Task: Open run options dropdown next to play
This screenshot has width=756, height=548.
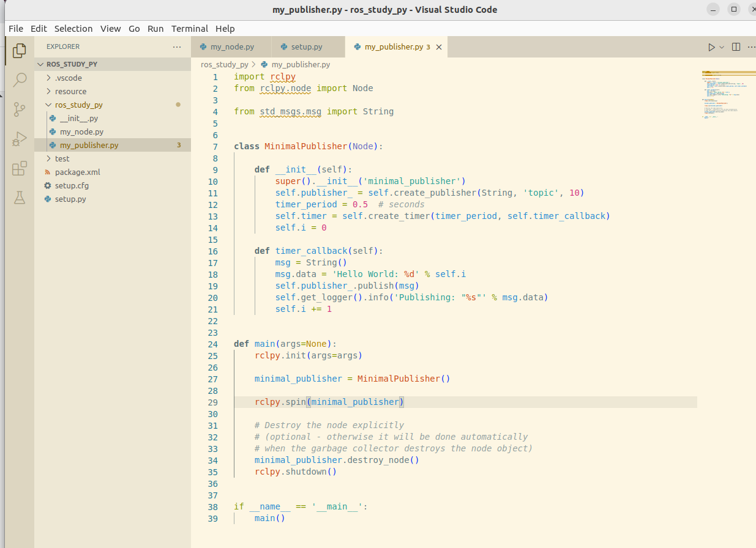Action: [x=722, y=47]
